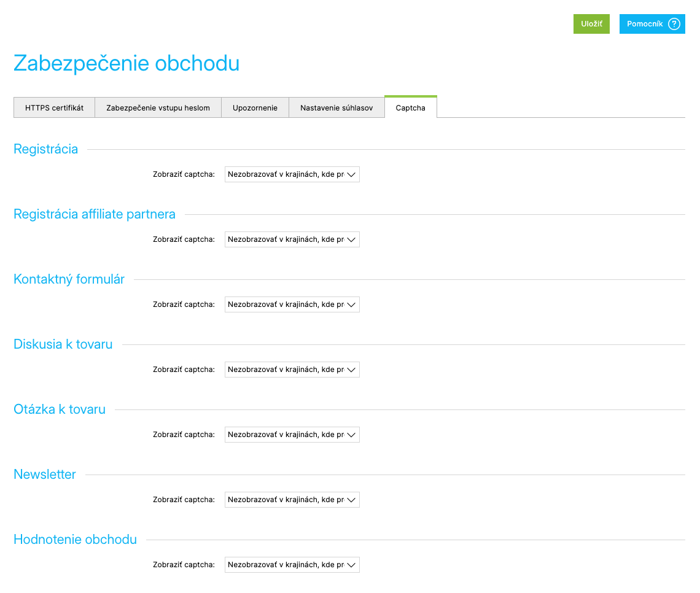Open the Kontaktný formulár captcha dropdown
The image size is (700, 593).
click(292, 304)
